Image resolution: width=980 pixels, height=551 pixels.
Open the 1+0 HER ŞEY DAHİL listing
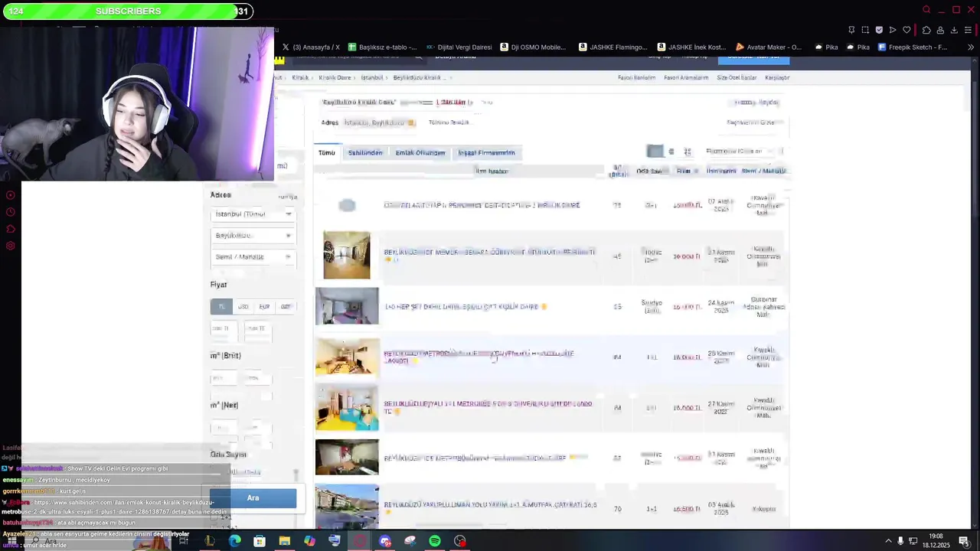(x=465, y=307)
